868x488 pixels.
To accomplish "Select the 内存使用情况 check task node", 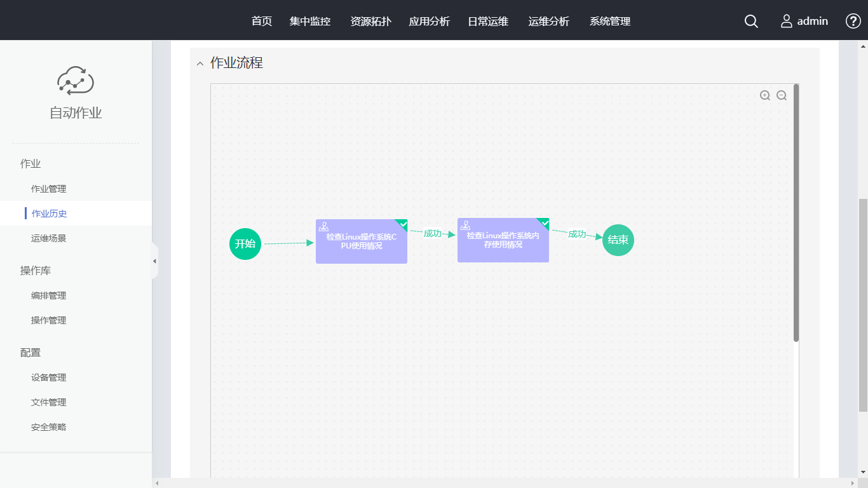I will coord(503,240).
